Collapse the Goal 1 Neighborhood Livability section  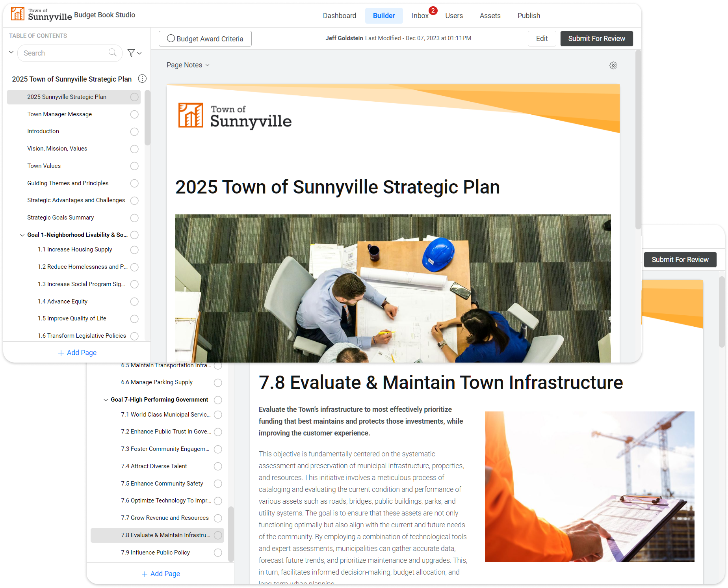click(22, 235)
